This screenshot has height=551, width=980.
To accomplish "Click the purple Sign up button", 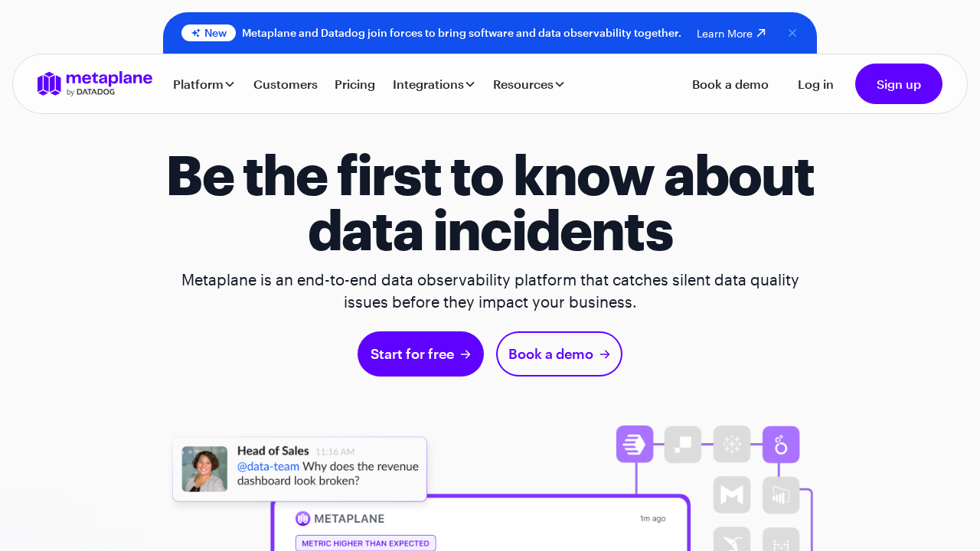I will point(898,84).
